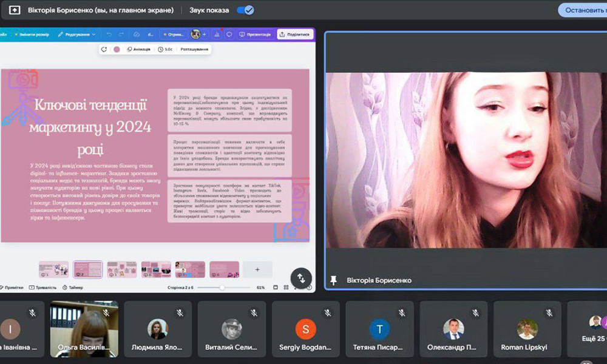Image resolution: width=607 pixels, height=364 pixels.
Task: Open the comments speech bubble icon
Action: 229,35
